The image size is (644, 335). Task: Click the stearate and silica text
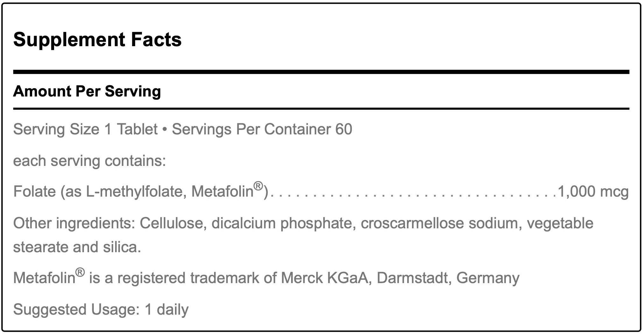click(77, 247)
